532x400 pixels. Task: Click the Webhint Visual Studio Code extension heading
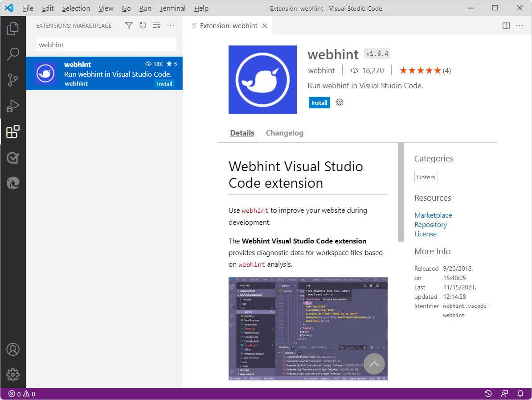(x=296, y=174)
